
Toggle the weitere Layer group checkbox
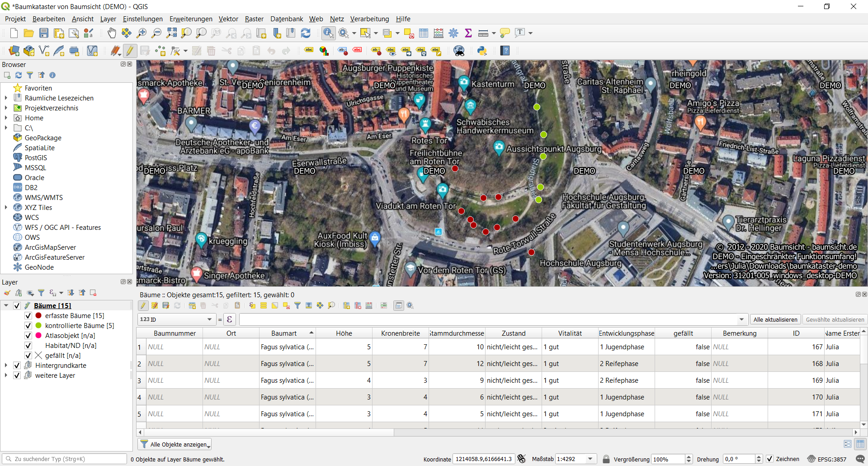coord(17,376)
